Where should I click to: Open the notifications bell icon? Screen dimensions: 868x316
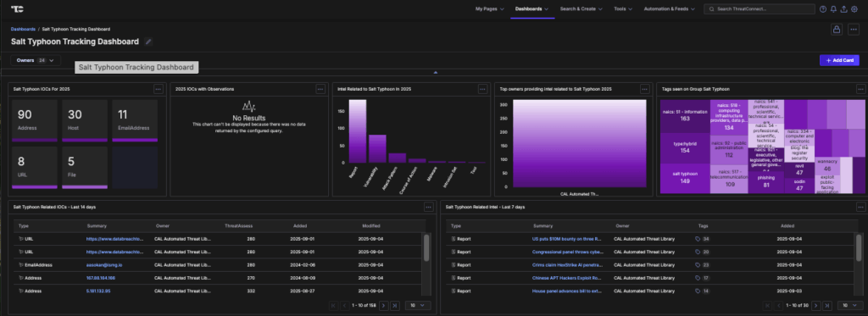click(x=833, y=8)
